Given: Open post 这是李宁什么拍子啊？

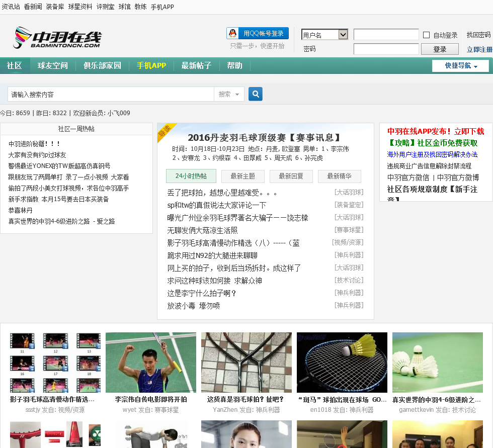Looking at the screenshot, I should click(202, 293).
